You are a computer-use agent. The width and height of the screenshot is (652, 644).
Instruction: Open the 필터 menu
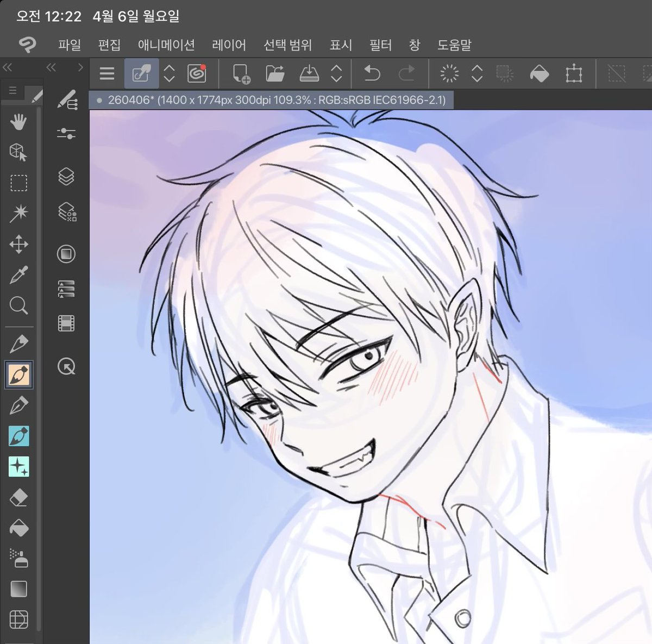pos(380,46)
